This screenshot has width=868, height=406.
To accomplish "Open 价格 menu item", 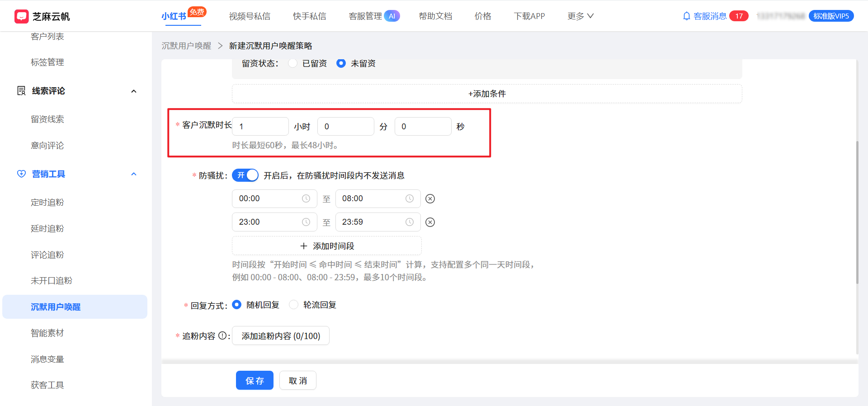I will pyautogui.click(x=483, y=16).
